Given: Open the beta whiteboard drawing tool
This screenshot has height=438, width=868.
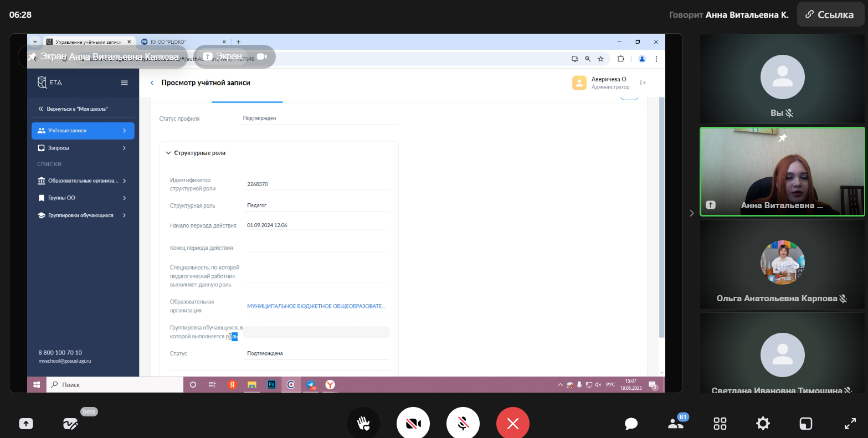Looking at the screenshot, I should [70, 424].
